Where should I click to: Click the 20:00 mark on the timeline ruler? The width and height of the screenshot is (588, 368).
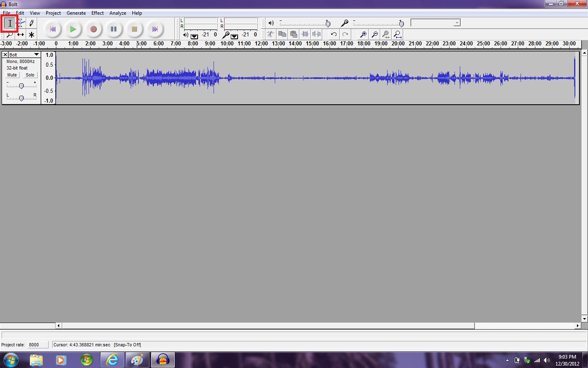(x=398, y=43)
